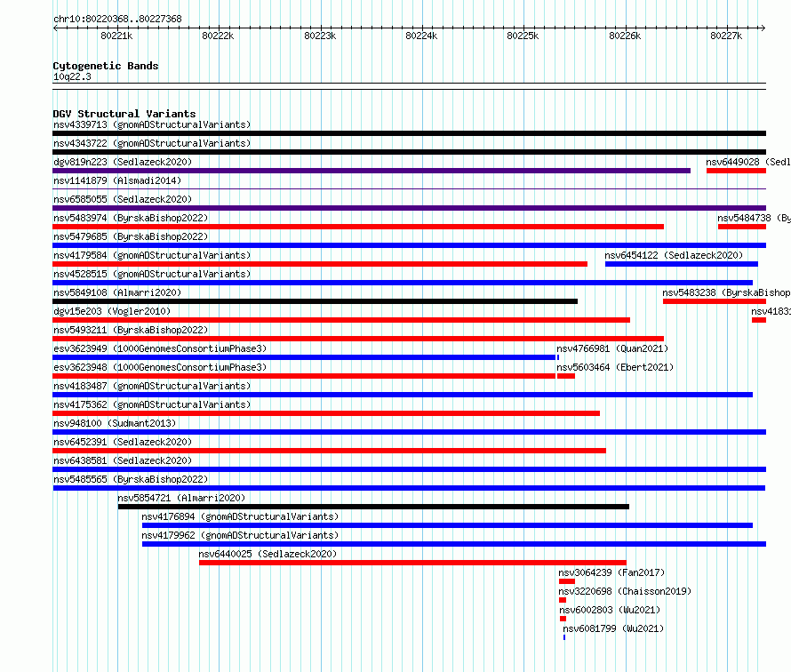This screenshot has height=672, width=791.
Task: Click the nsv4339713 gnomAD variant label
Action: tap(152, 124)
